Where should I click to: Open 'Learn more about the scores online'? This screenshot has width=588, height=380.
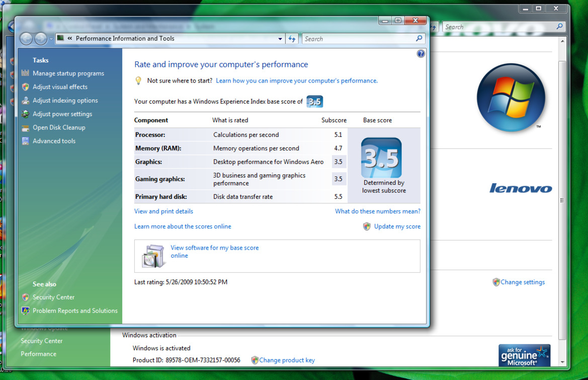tap(183, 226)
